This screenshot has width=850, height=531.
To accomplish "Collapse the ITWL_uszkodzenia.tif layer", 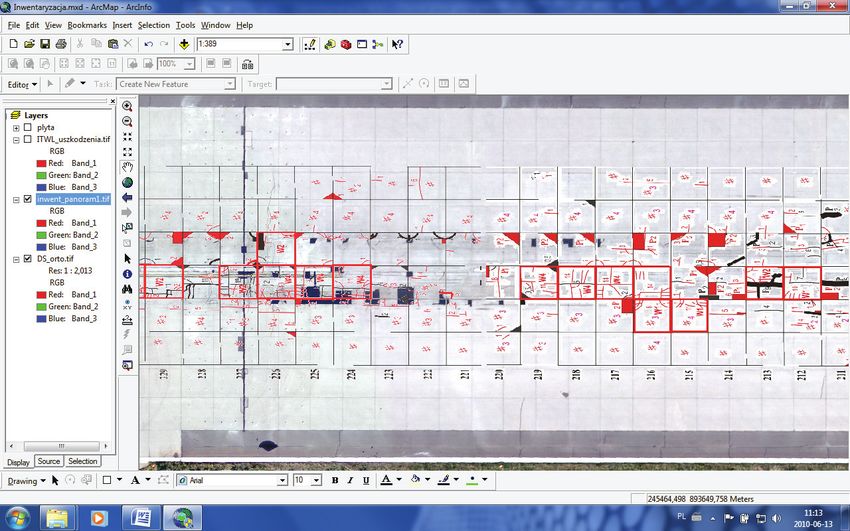I will 16,140.
